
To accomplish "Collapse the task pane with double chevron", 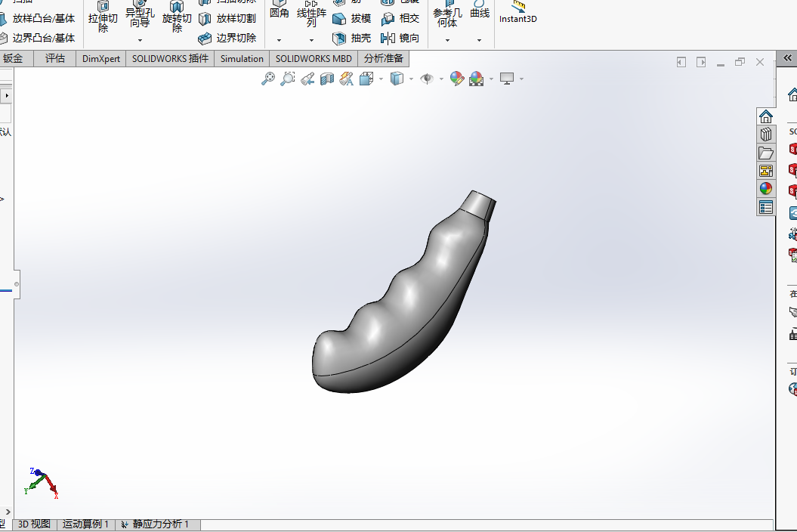I will click(787, 58).
